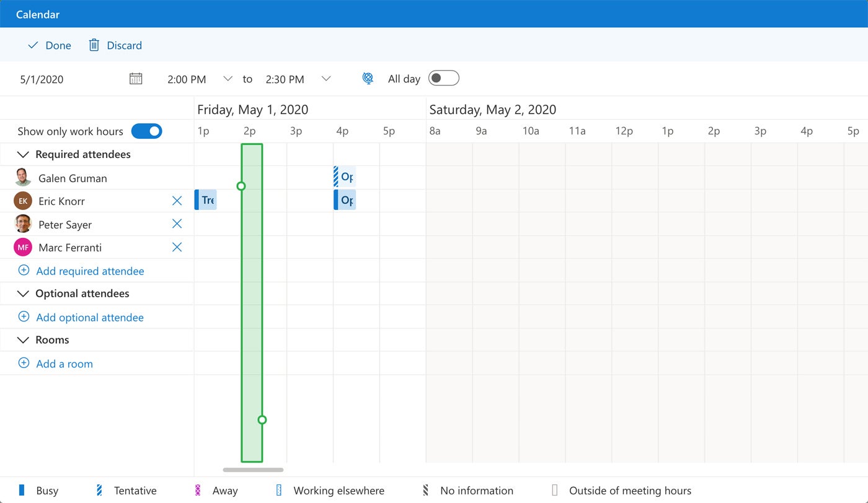Click the Add optional attendee plus icon
The width and height of the screenshot is (868, 503).
[x=24, y=317]
